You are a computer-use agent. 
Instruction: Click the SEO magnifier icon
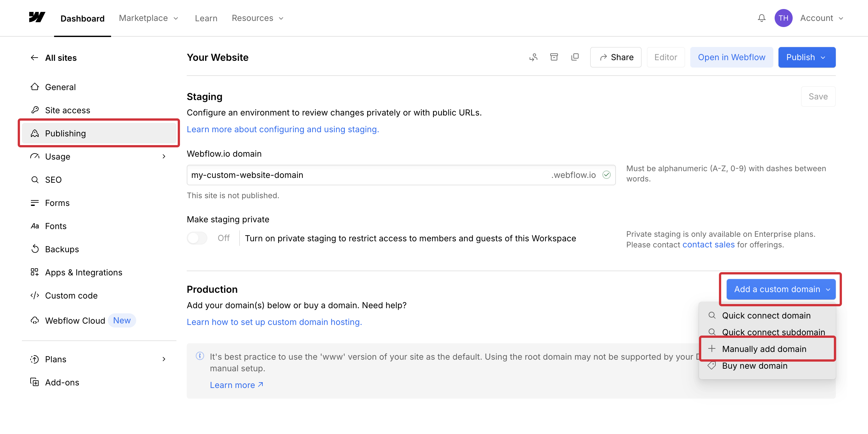pos(35,180)
